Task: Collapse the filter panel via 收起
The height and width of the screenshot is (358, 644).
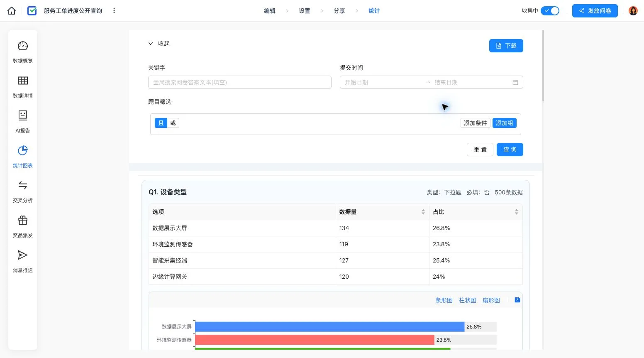Action: [x=159, y=44]
